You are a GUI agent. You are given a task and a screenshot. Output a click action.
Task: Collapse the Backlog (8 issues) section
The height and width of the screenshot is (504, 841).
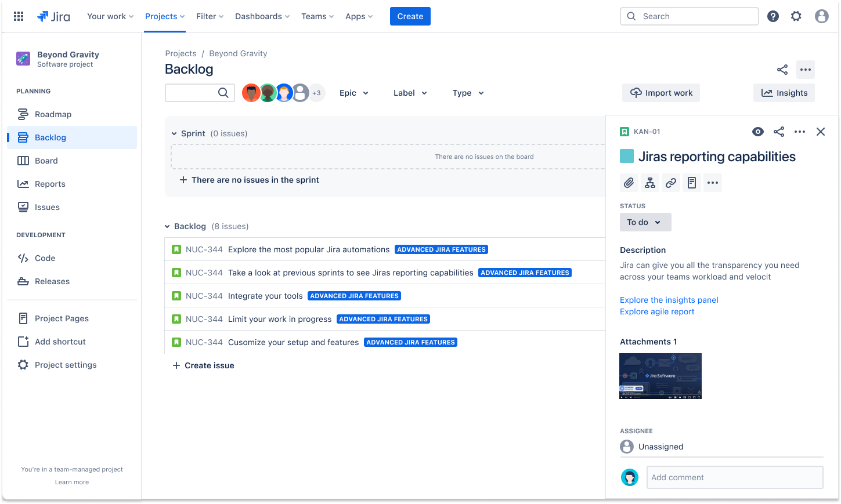[167, 226]
